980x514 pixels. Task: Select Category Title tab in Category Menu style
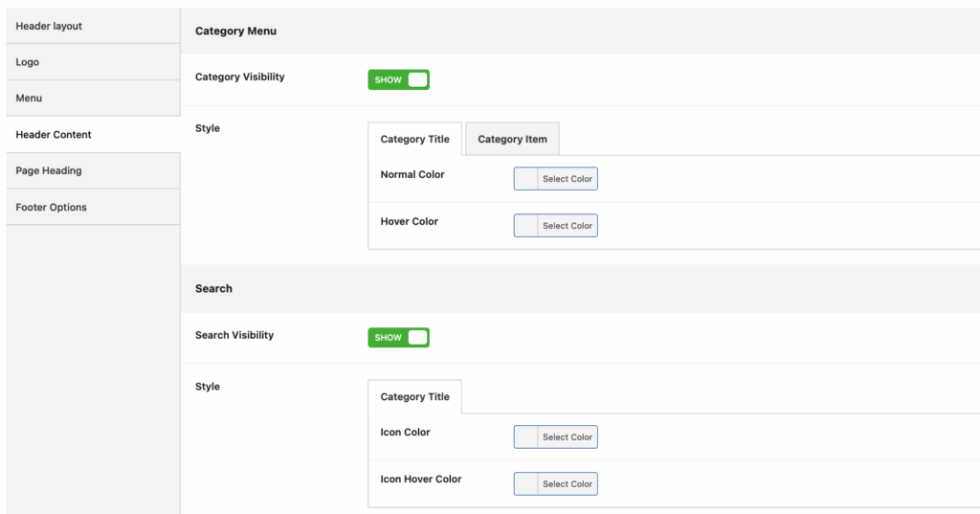[414, 139]
